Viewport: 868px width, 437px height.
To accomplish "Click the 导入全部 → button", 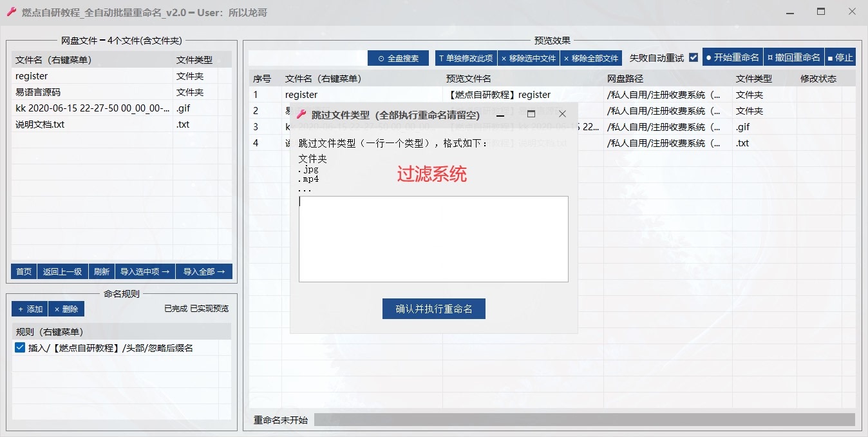I will tap(204, 271).
